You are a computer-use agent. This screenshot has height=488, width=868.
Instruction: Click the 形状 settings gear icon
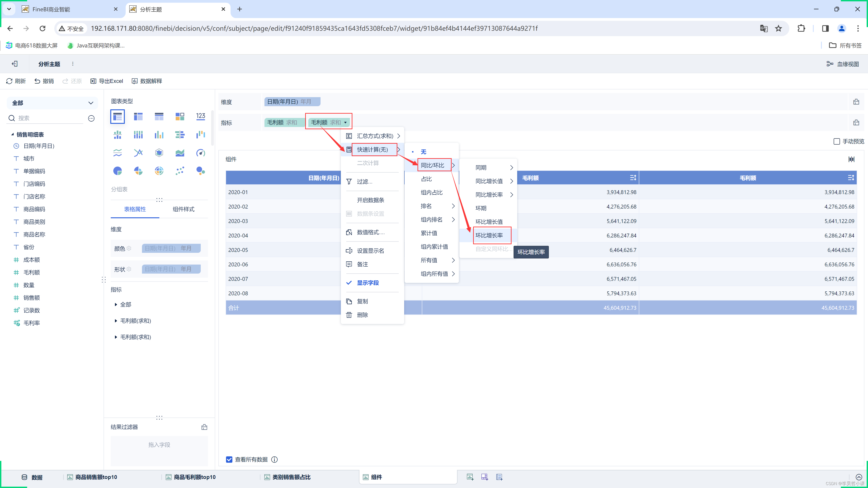point(129,269)
